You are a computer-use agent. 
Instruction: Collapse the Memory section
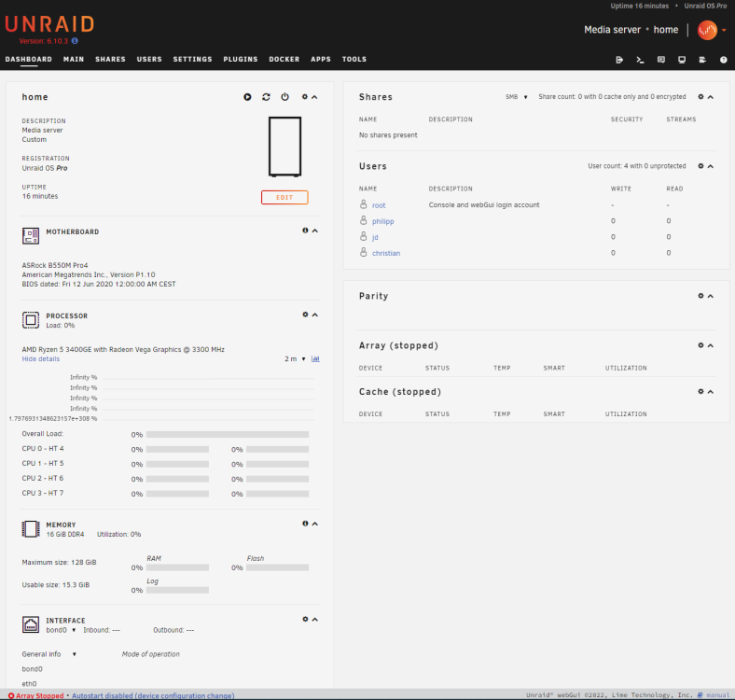315,524
